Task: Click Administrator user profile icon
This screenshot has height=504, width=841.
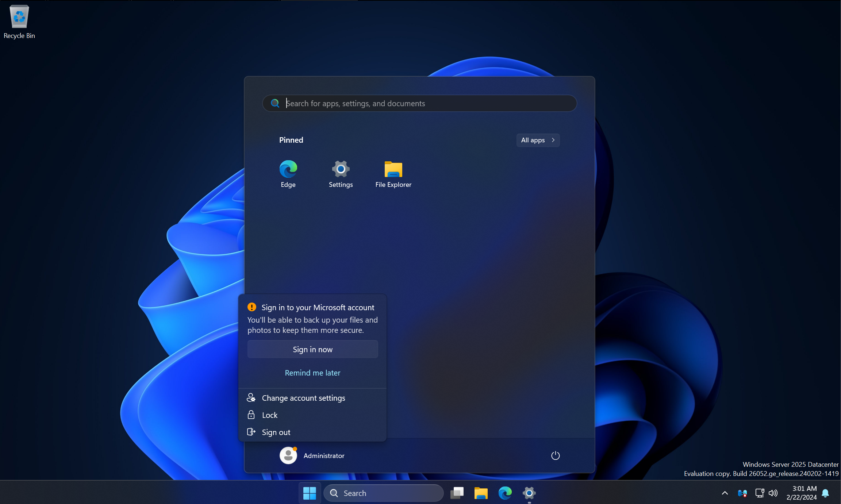Action: click(x=288, y=455)
